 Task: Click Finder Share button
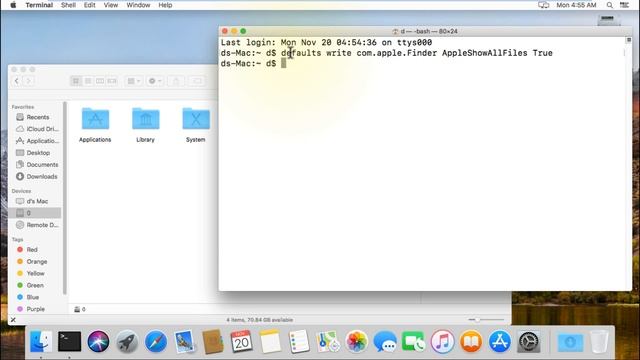176,81
